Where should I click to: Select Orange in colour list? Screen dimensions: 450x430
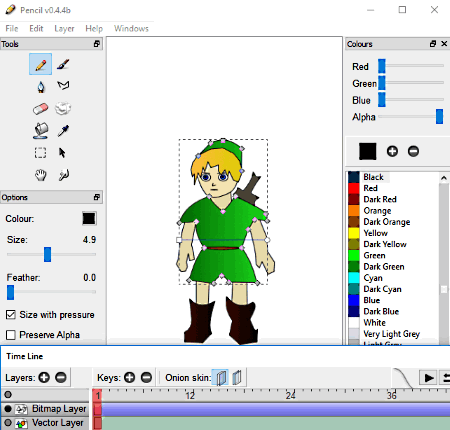(x=377, y=211)
